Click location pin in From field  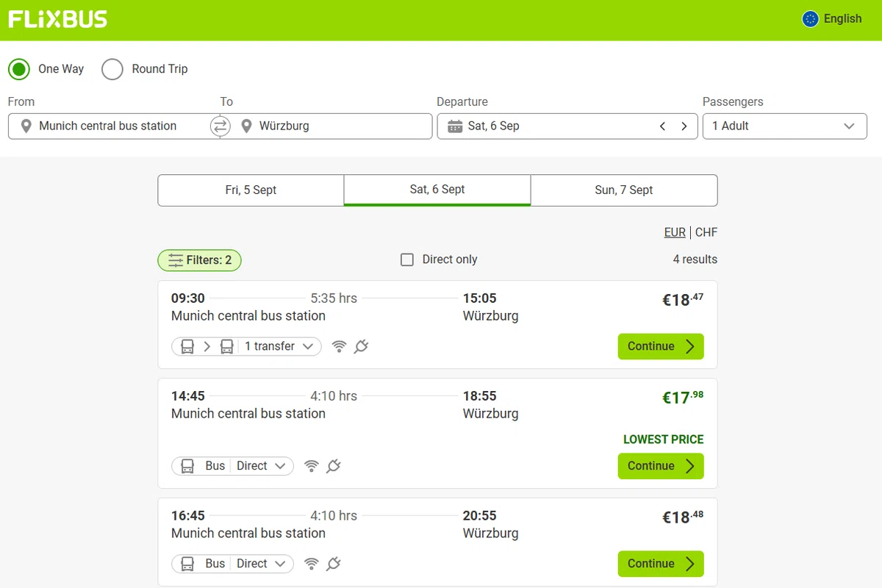point(26,126)
